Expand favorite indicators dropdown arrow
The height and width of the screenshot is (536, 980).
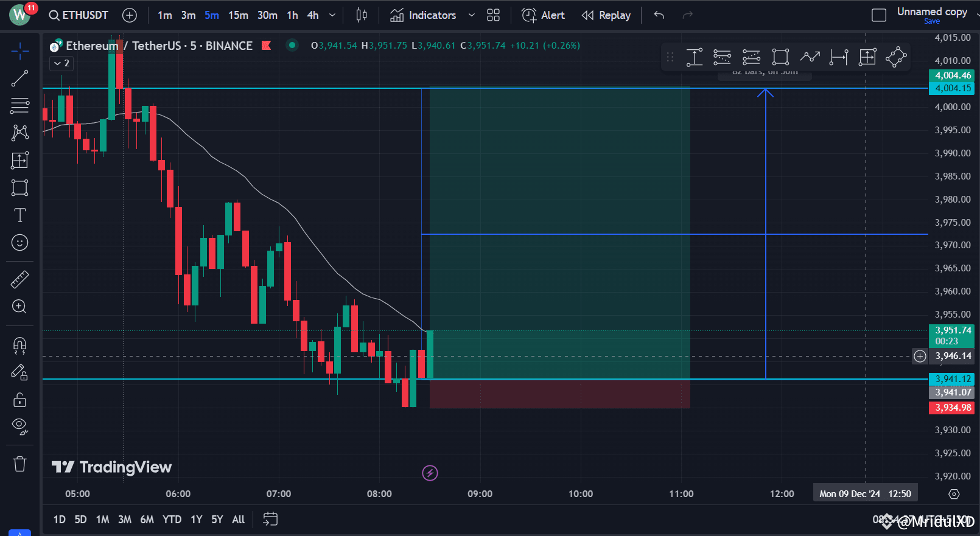click(471, 15)
